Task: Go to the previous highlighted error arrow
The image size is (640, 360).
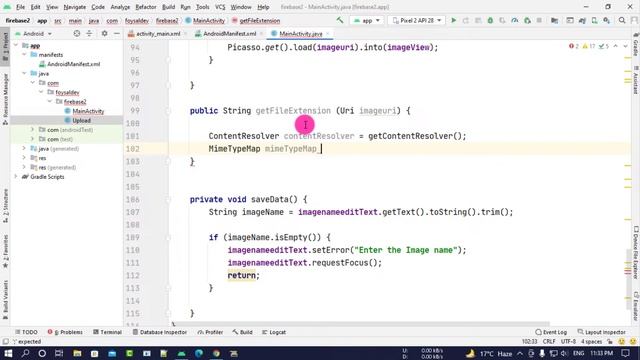Action: (616, 46)
